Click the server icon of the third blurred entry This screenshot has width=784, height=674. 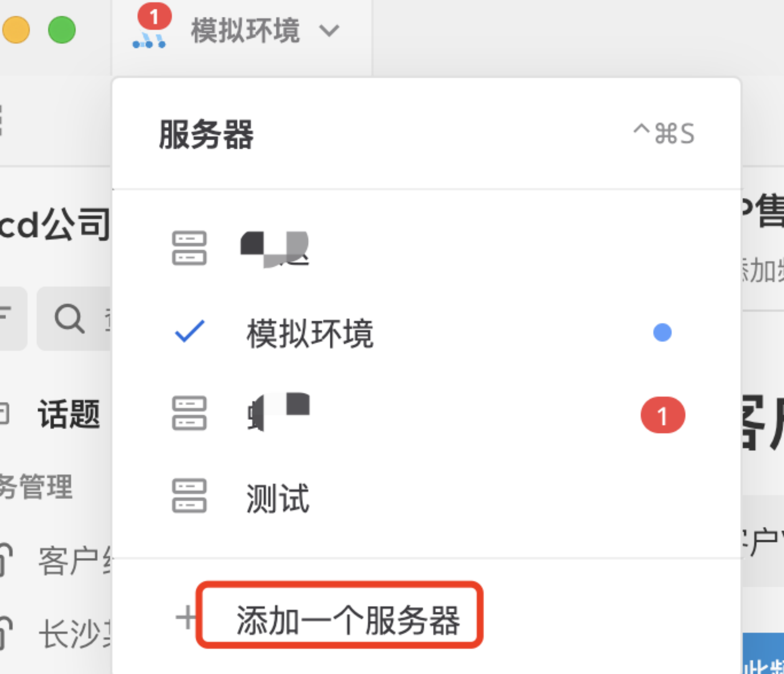click(x=189, y=413)
